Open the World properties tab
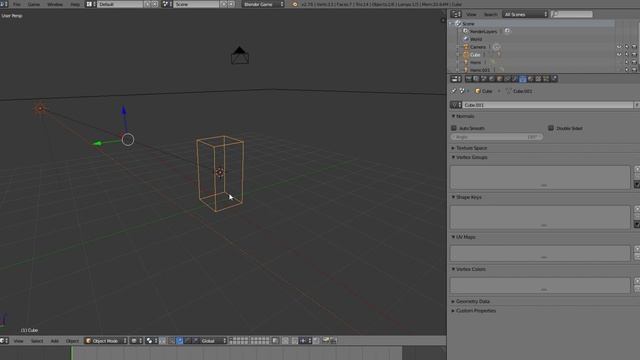640x360 pixels. click(x=491, y=79)
